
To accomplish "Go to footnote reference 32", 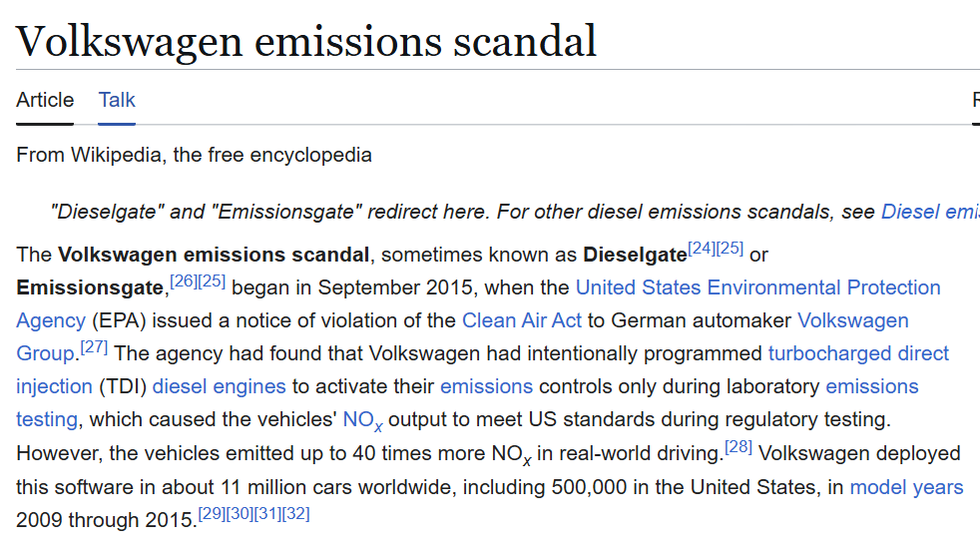I will [x=296, y=514].
